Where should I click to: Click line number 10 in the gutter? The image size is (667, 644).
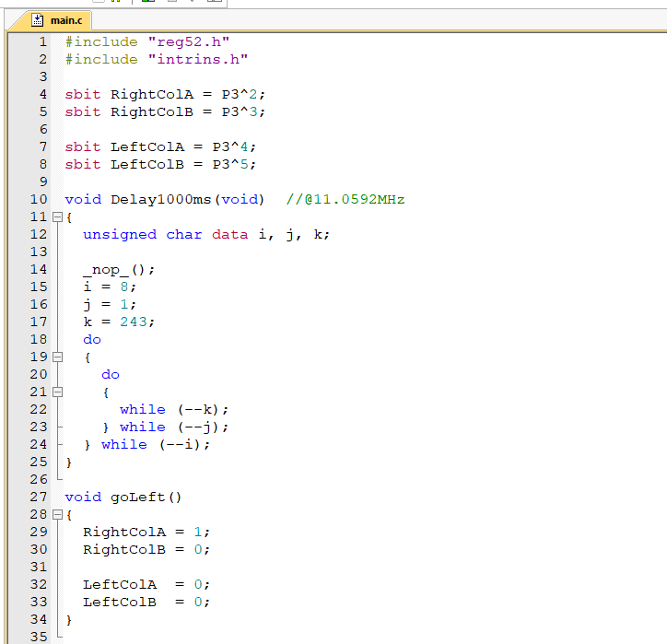tap(39, 200)
